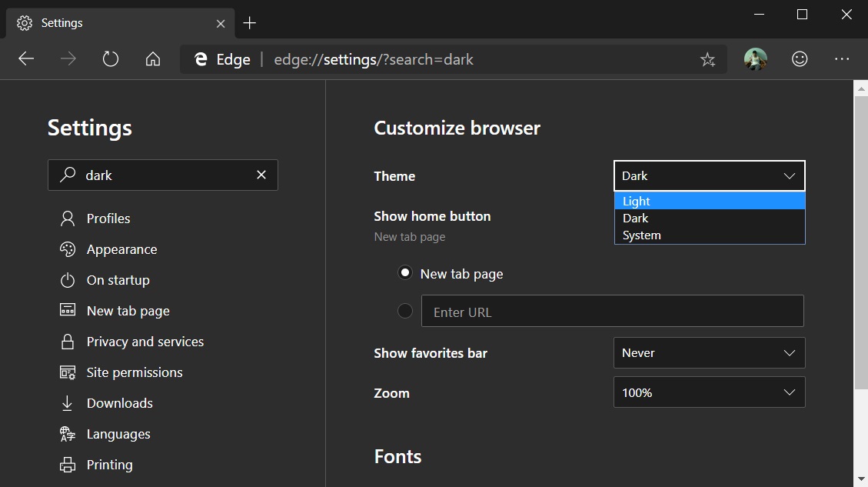The width and height of the screenshot is (868, 487).
Task: Select the custom URL radio button
Action: click(x=405, y=311)
